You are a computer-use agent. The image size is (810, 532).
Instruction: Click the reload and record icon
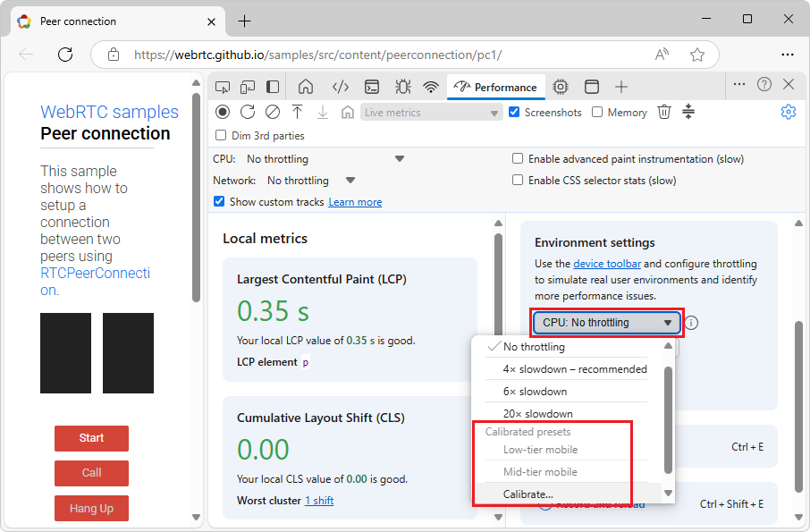point(248,112)
